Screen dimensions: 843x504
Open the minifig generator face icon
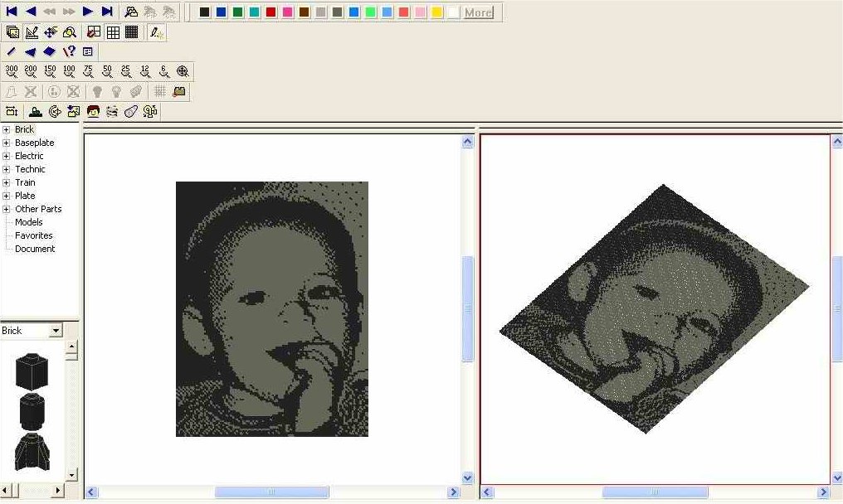(93, 112)
